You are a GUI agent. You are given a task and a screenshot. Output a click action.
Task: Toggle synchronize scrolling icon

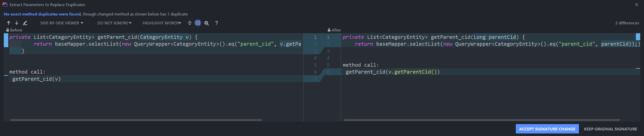pos(198,23)
